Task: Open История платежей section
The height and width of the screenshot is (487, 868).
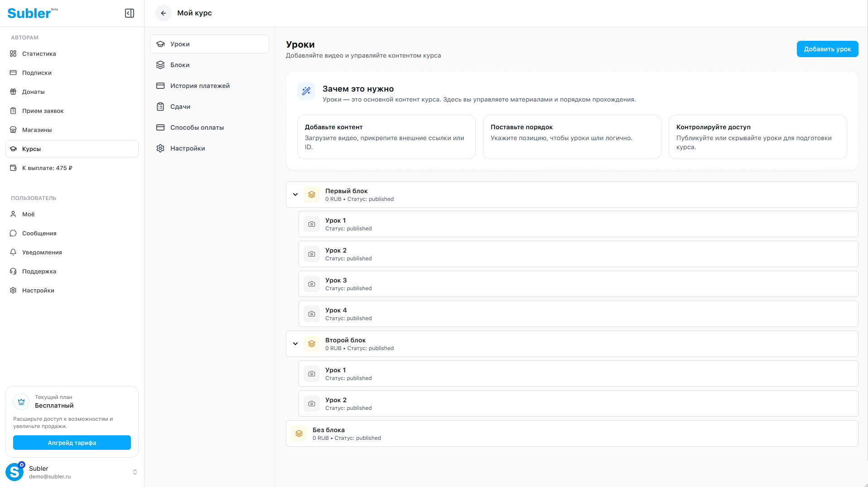Action: 200,86
